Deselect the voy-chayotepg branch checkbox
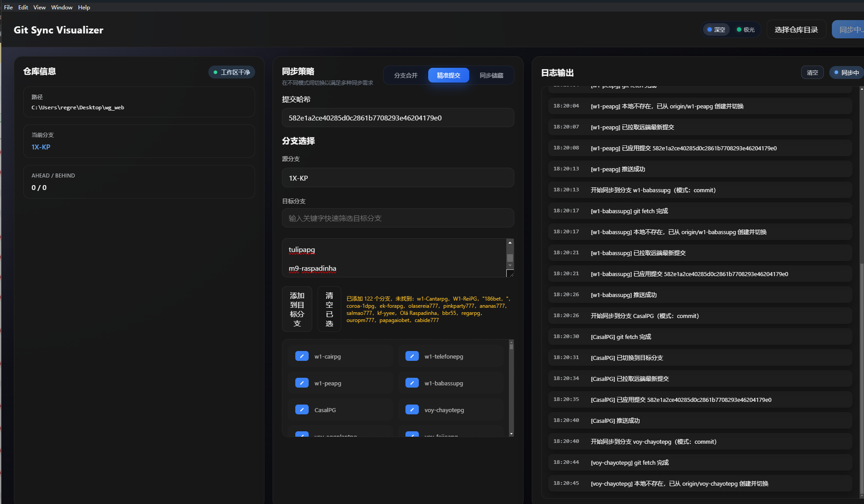The width and height of the screenshot is (864, 504). 412,410
